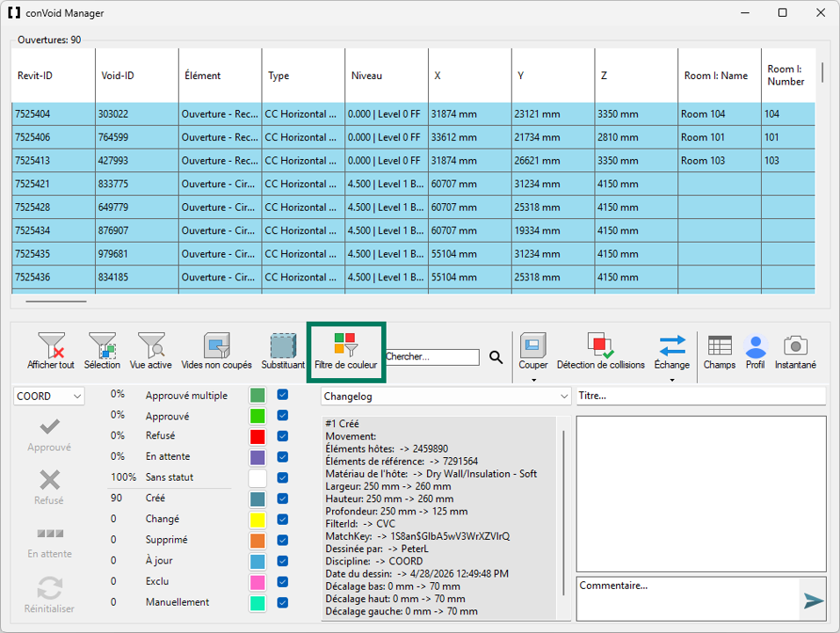
Task: Send the comment with arrow icon
Action: (814, 600)
